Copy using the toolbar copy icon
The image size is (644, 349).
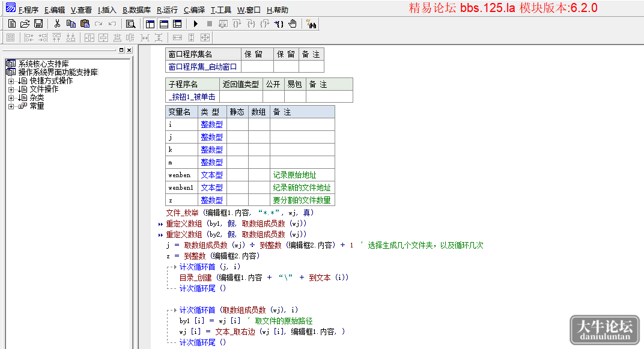[71, 24]
